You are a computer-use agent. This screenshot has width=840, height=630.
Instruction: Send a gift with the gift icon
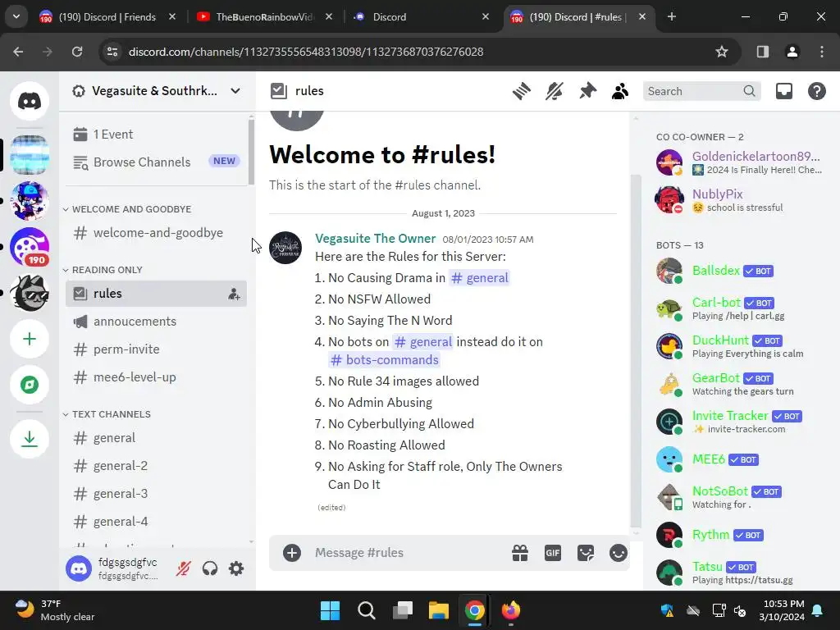coord(520,553)
